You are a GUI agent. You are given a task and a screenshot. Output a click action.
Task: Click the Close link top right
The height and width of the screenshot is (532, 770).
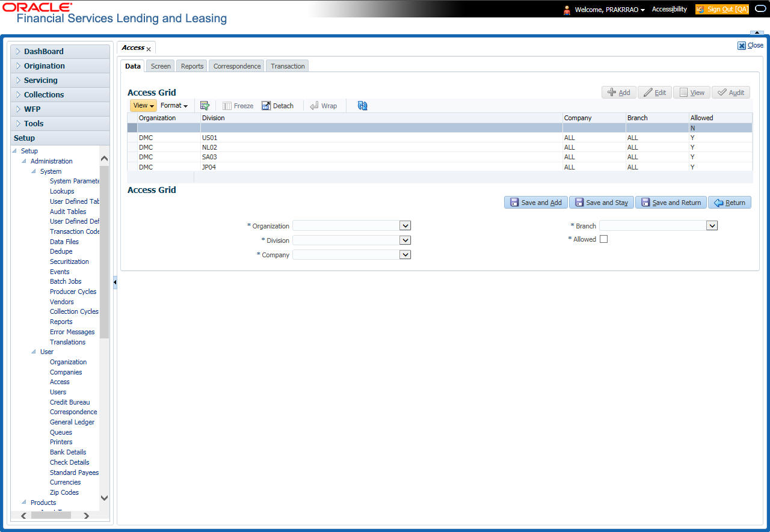pyautogui.click(x=750, y=45)
